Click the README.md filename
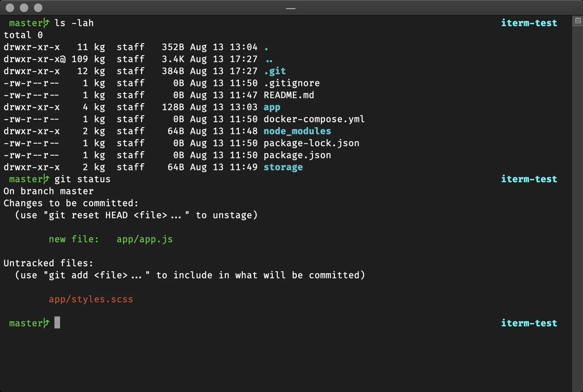583x392 pixels. pyautogui.click(x=289, y=95)
